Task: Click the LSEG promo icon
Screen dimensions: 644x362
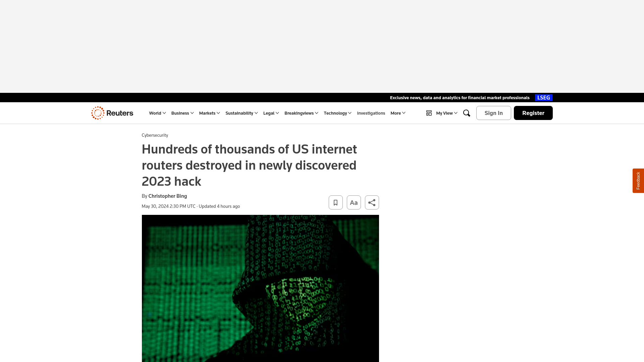Action: click(544, 97)
